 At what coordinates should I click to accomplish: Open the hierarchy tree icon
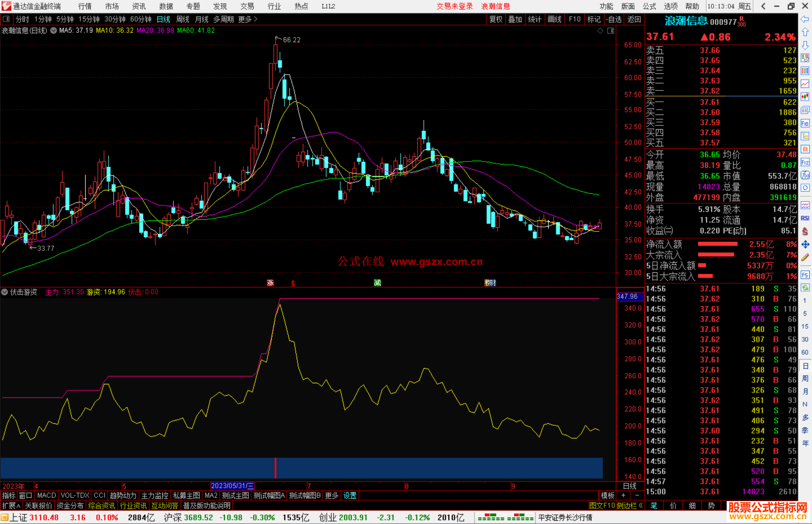805,136
